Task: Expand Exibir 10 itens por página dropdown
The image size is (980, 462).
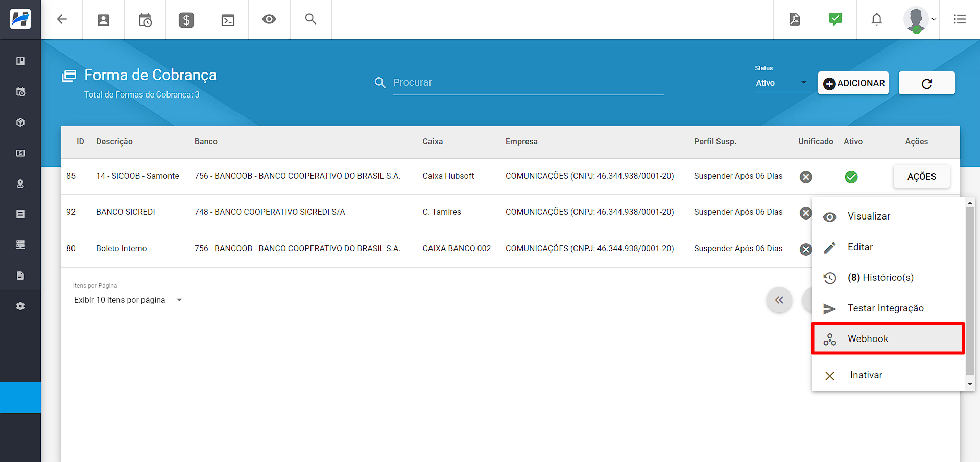Action: (x=130, y=300)
